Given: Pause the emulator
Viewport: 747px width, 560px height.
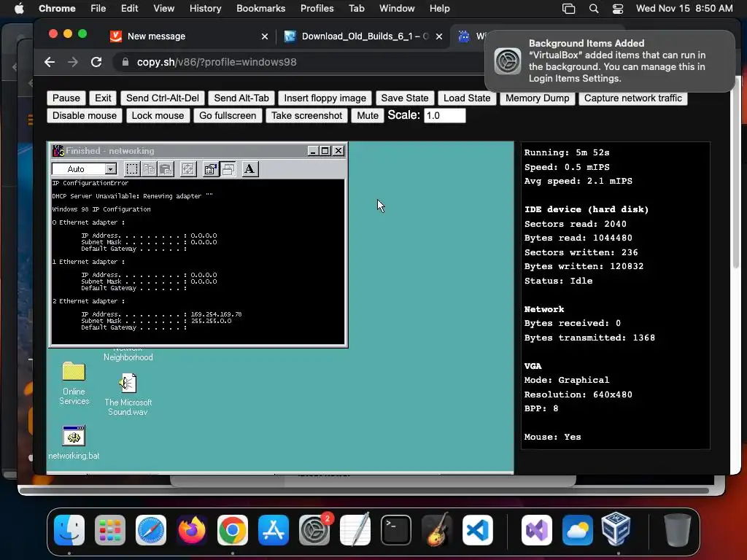Looking at the screenshot, I should [x=66, y=98].
